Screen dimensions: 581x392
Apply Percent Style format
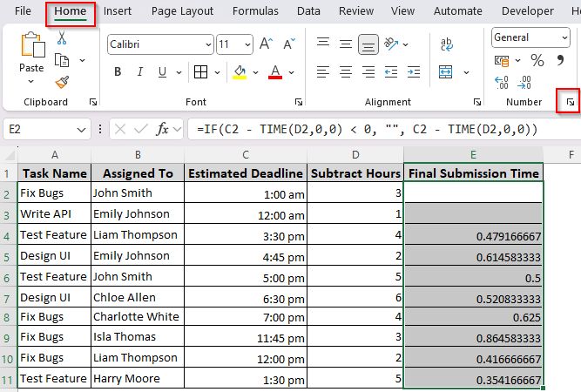click(x=537, y=60)
